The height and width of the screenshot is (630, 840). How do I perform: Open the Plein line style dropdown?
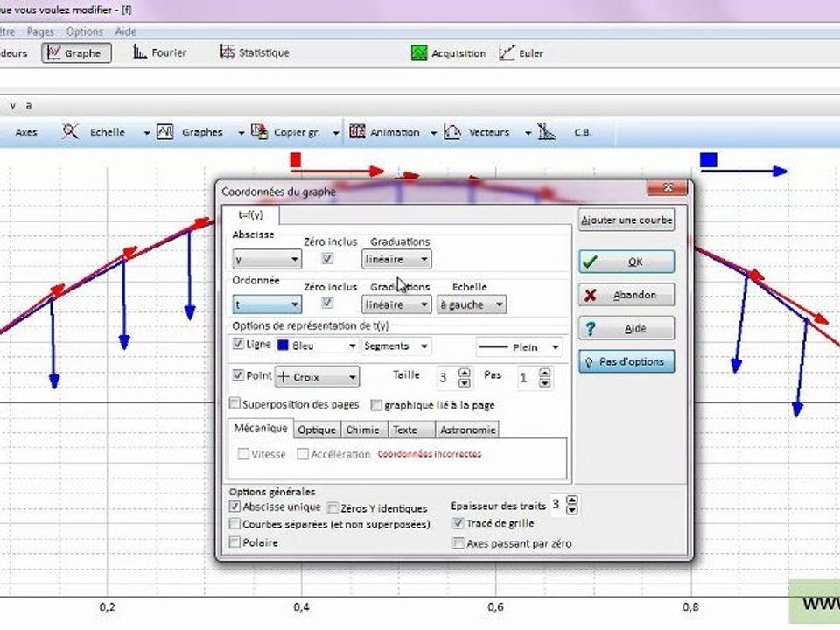click(519, 347)
